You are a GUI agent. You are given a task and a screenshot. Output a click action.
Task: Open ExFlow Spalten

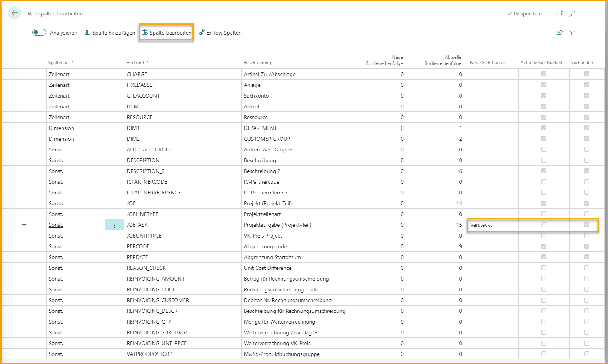pos(220,33)
